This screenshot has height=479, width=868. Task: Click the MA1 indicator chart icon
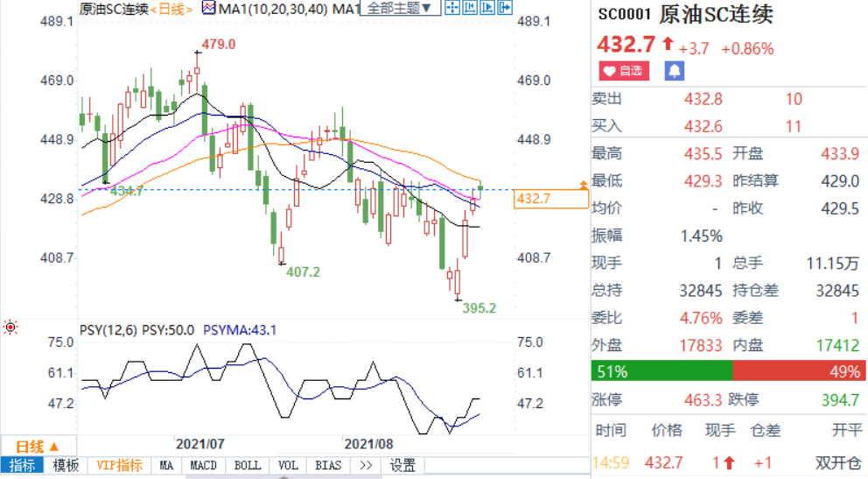[x=208, y=8]
